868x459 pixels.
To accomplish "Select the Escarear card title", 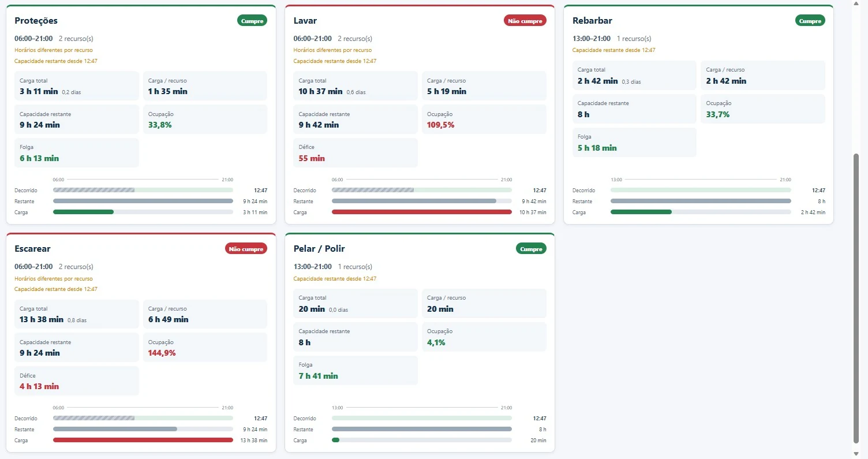I will point(32,249).
